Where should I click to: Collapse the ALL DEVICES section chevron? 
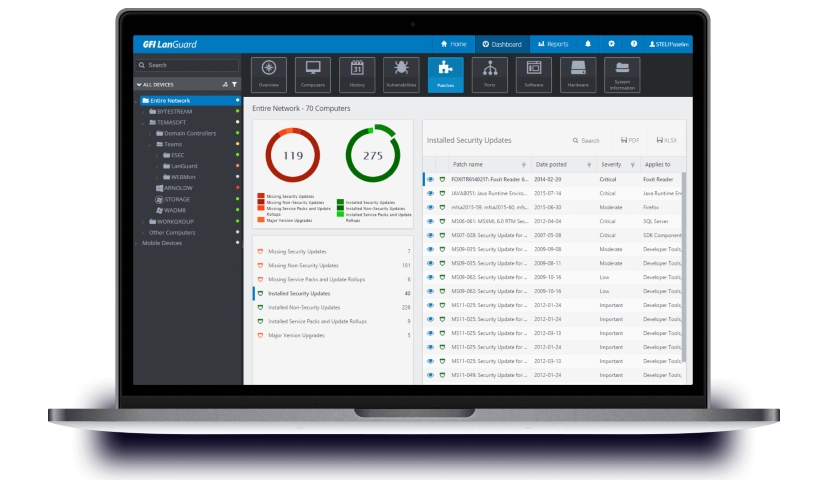coord(139,85)
